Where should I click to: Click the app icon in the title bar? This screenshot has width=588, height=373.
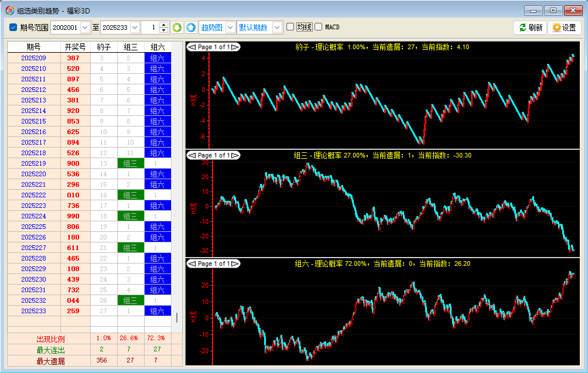click(9, 10)
